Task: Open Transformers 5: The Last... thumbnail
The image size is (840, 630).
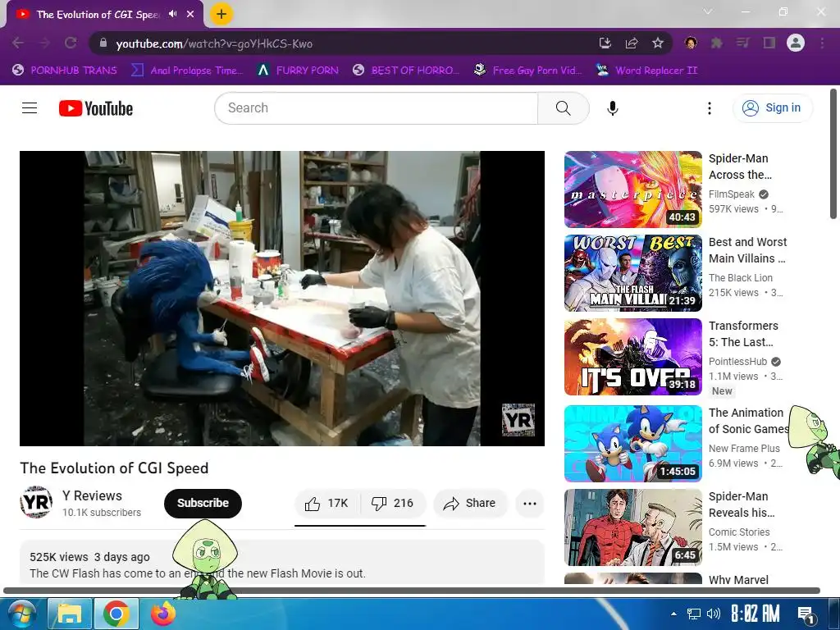Action: pos(632,357)
